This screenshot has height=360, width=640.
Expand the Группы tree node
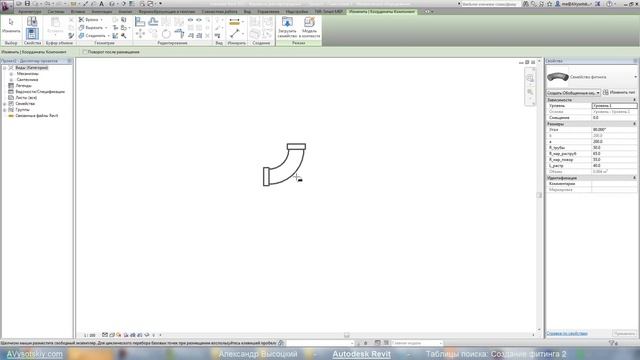click(4, 110)
